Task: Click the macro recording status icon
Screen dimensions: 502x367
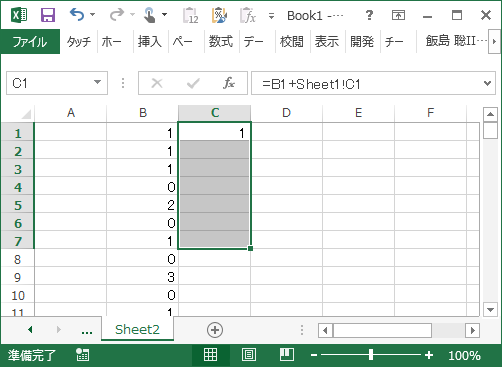Action: (82, 355)
